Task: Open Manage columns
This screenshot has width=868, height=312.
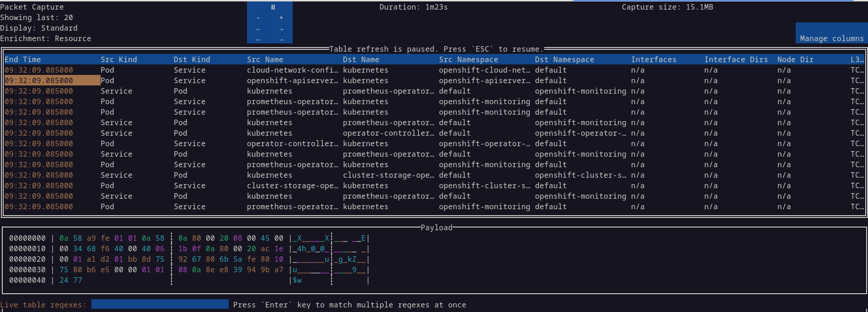Action: click(831, 38)
